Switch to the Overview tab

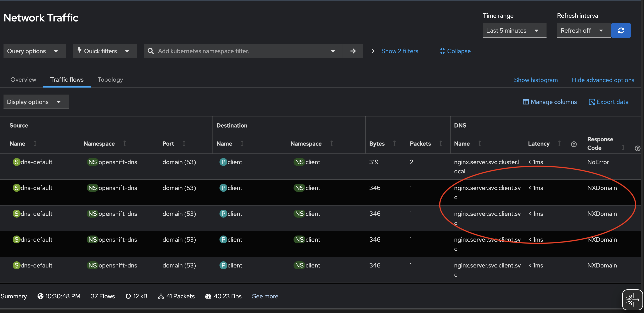coord(23,79)
